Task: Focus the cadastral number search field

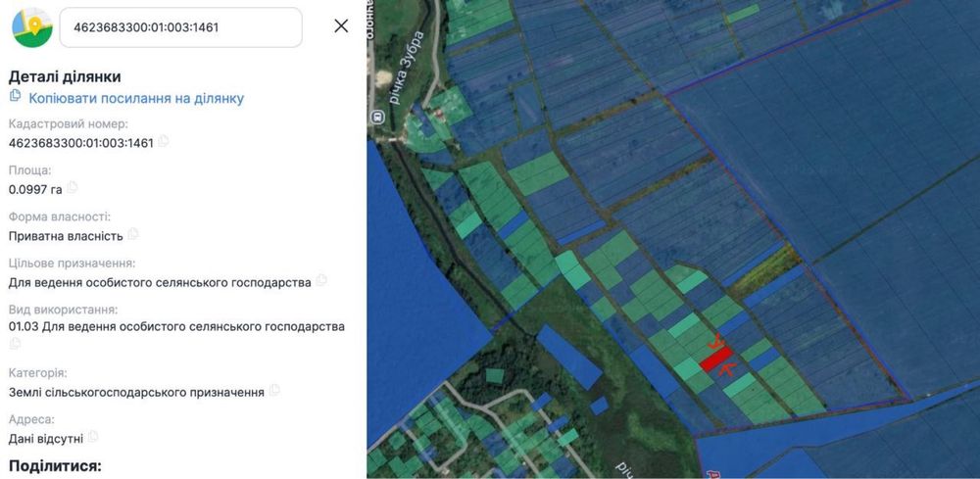Action: (180, 27)
